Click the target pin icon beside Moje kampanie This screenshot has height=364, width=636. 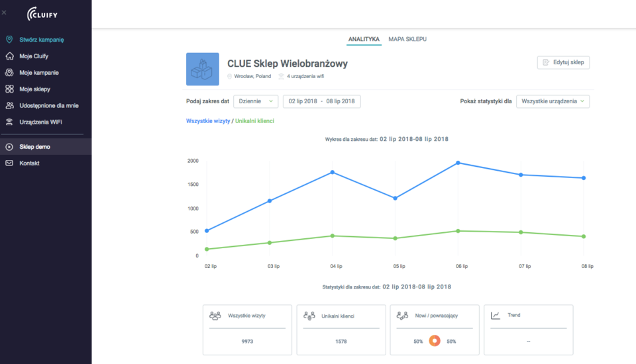(x=9, y=73)
